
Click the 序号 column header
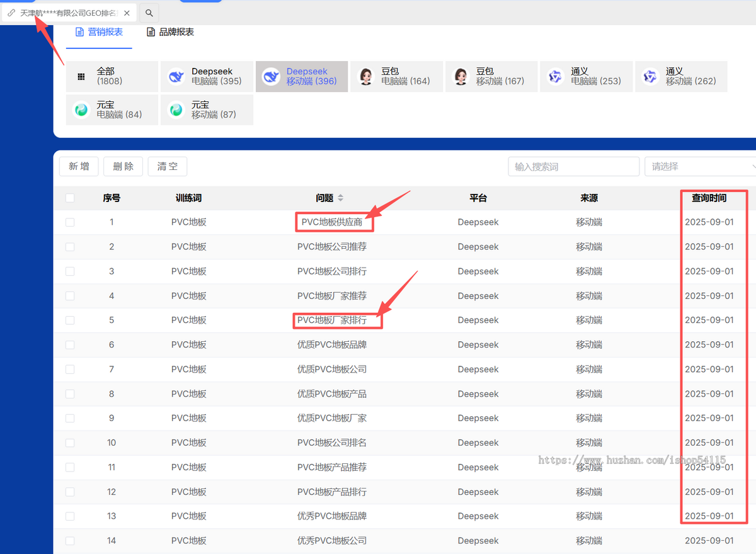(x=112, y=198)
